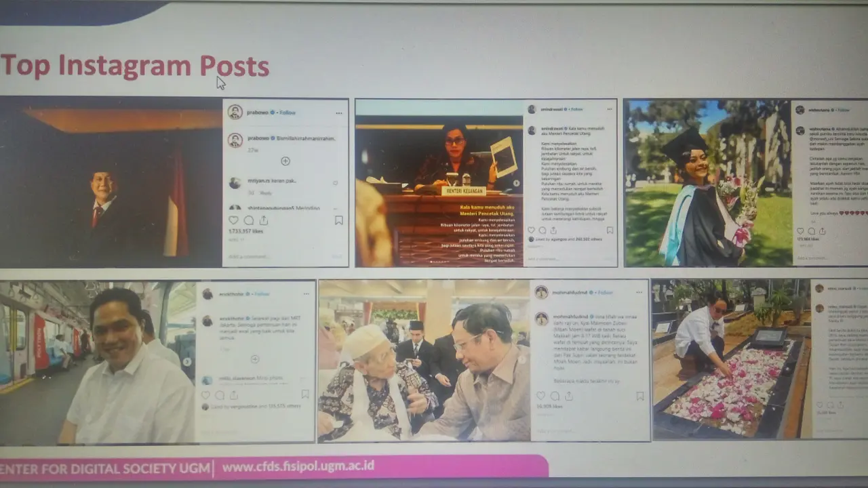Open the prabowo profile avatar in header

click(235, 112)
